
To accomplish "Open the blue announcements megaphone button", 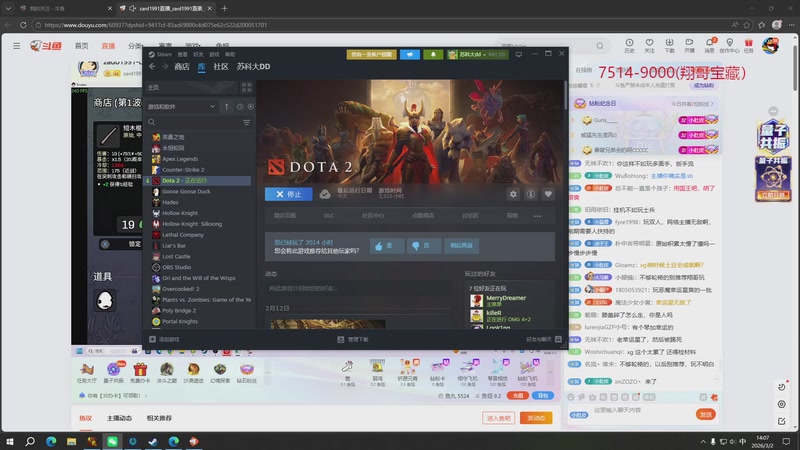I will click(410, 54).
